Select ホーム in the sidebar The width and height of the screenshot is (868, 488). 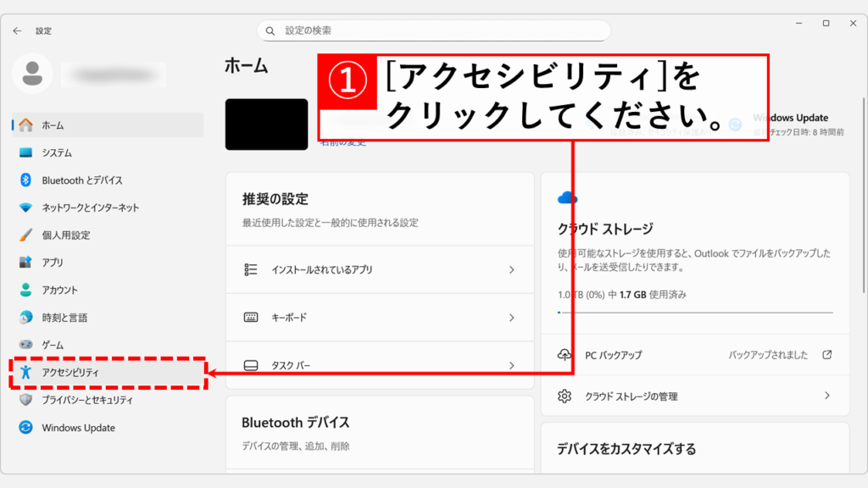click(53, 125)
